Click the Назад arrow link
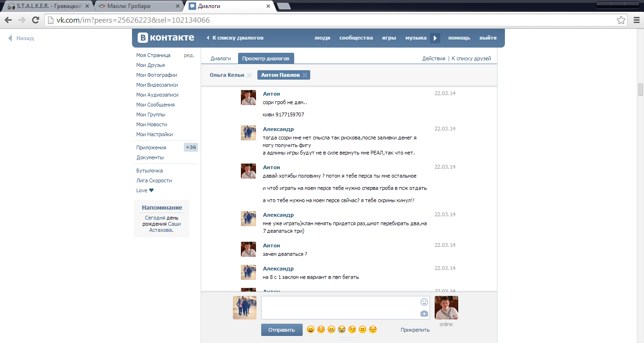The image size is (644, 343). 21,38
